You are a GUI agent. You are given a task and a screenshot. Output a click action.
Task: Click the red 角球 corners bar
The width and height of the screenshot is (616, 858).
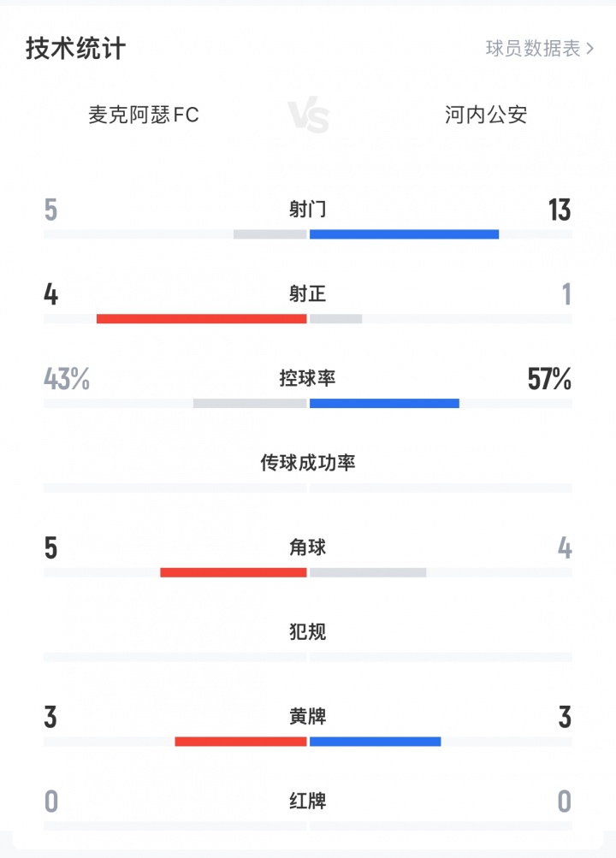coord(233,572)
